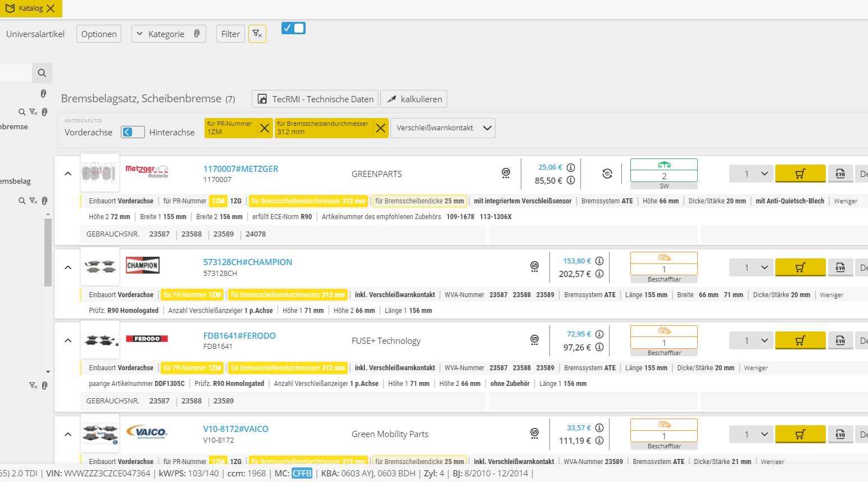Open the Optionen menu
This screenshot has height=482, width=868.
99,34
